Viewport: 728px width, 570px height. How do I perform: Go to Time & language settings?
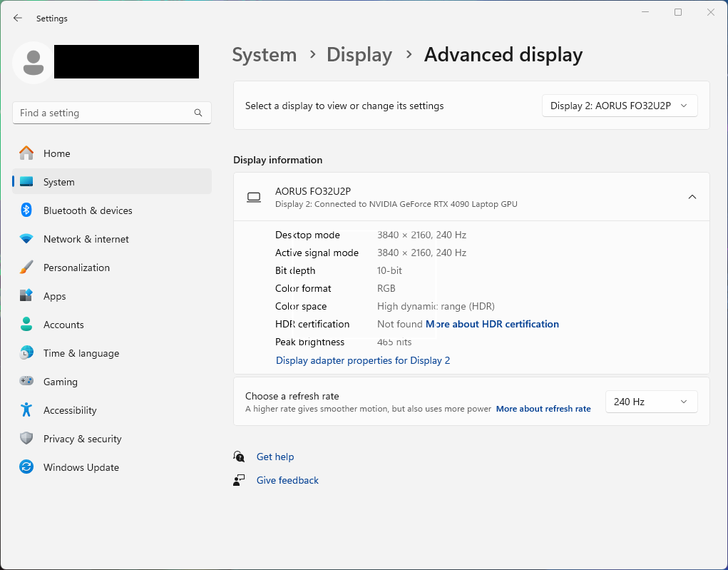tap(112, 353)
